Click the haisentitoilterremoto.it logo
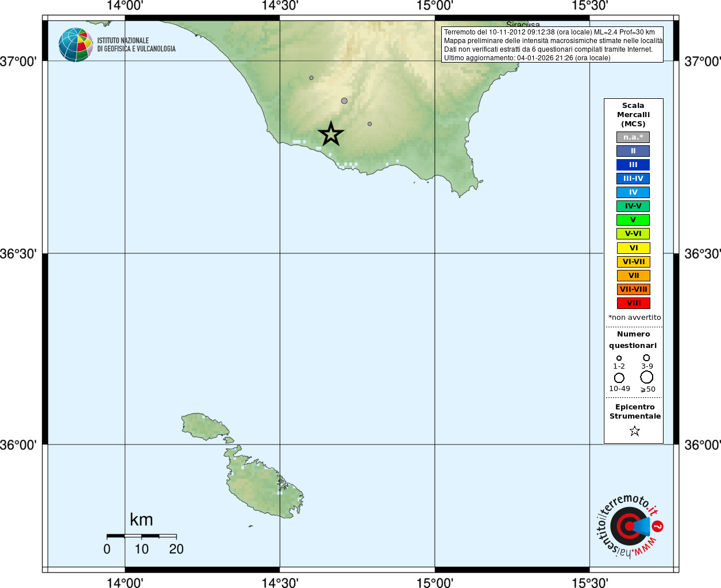 click(630, 526)
